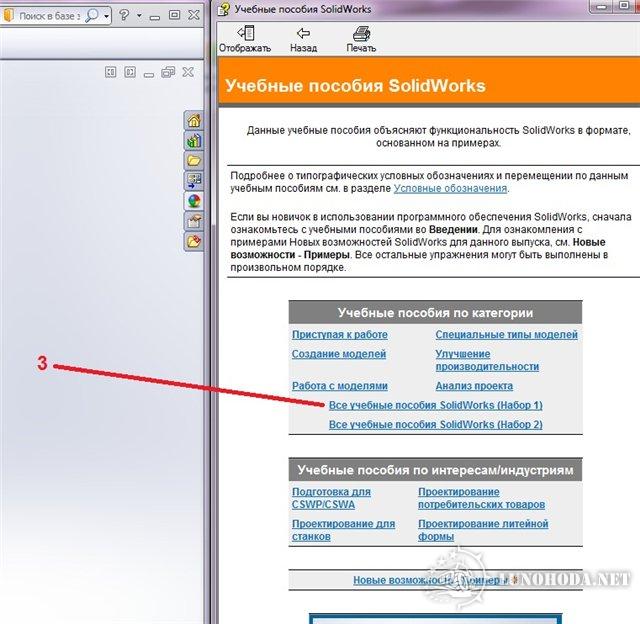Viewport: 640px width, 624px height.
Task: Open 'Проектирование для станков' link
Action: (x=343, y=530)
